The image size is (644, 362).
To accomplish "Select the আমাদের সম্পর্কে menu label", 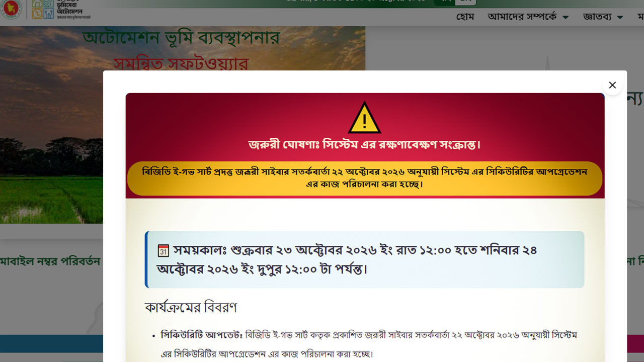I will click(x=522, y=17).
